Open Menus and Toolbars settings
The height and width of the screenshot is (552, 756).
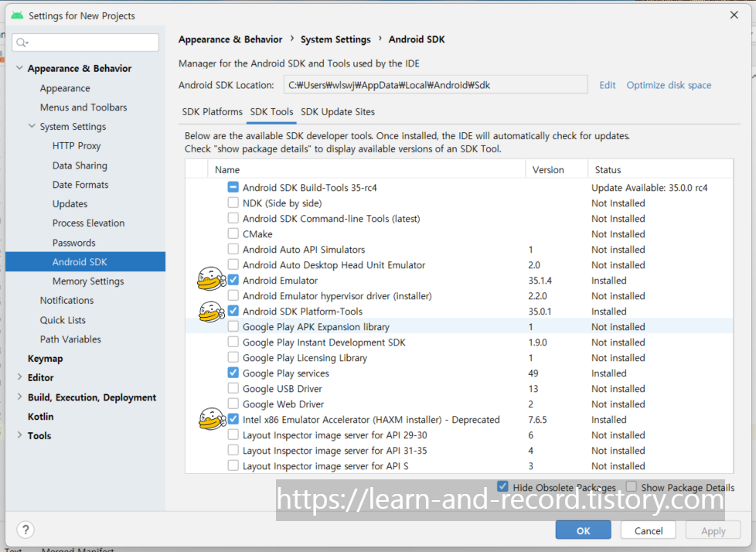[x=83, y=107]
